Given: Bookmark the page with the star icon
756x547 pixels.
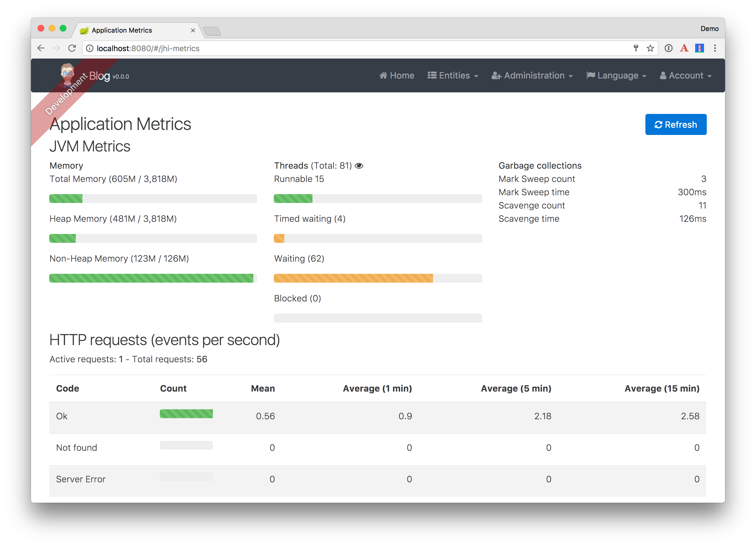Looking at the screenshot, I should click(x=650, y=48).
